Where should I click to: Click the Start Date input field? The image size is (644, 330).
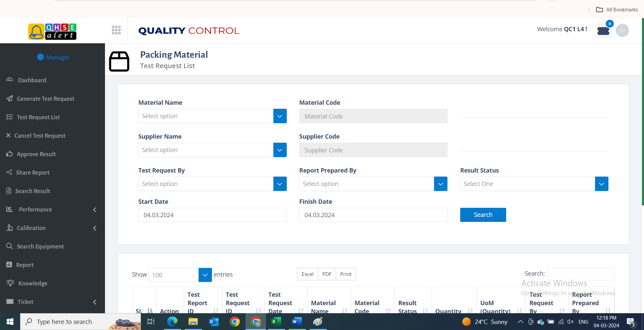(x=212, y=215)
